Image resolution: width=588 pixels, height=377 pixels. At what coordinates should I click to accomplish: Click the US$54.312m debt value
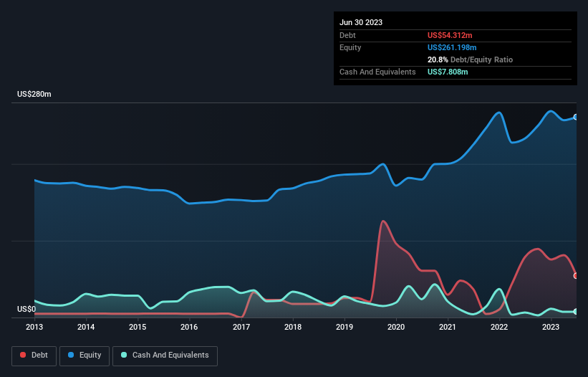[450, 35]
